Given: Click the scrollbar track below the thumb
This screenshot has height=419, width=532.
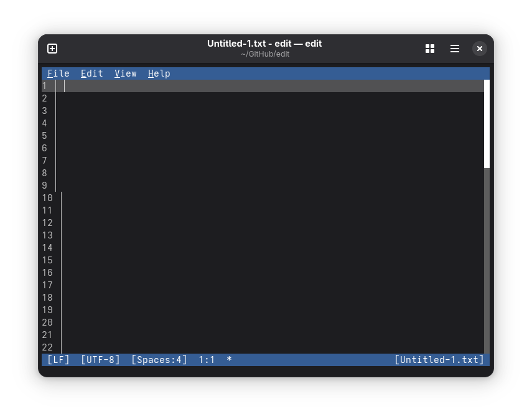Looking at the screenshot, I should [x=487, y=261].
